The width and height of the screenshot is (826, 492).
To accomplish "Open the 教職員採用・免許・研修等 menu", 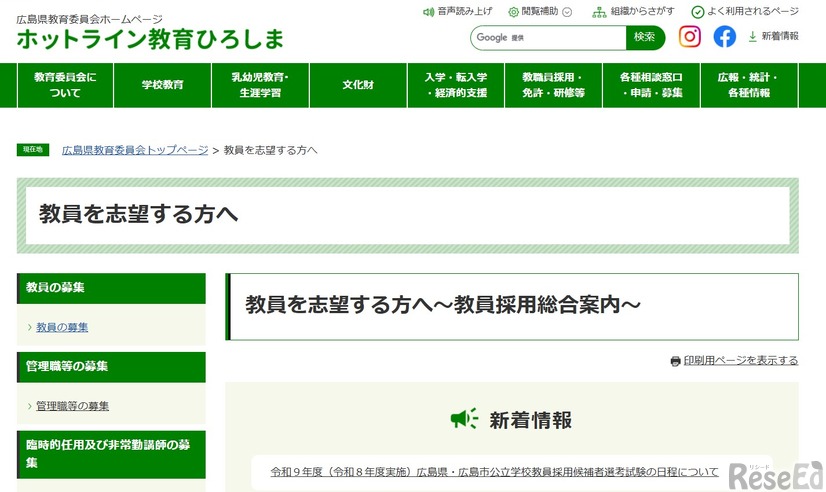I will click(x=554, y=85).
